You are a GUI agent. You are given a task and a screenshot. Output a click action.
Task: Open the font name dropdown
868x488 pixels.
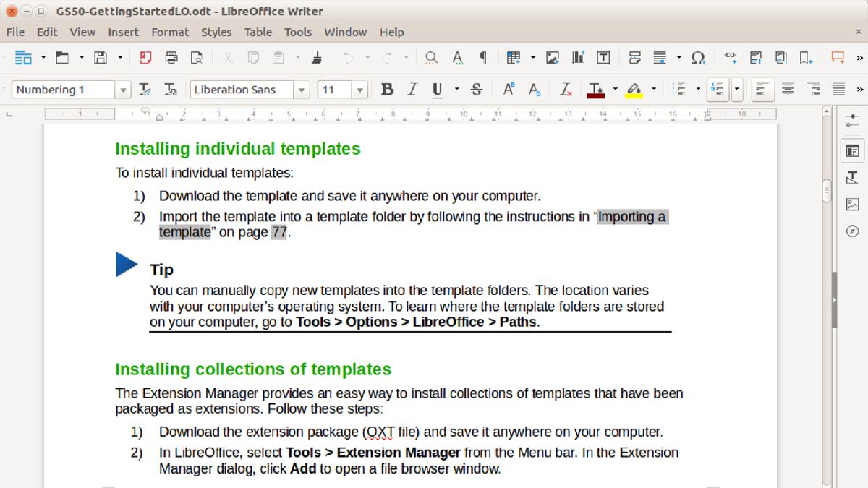pyautogui.click(x=302, y=89)
